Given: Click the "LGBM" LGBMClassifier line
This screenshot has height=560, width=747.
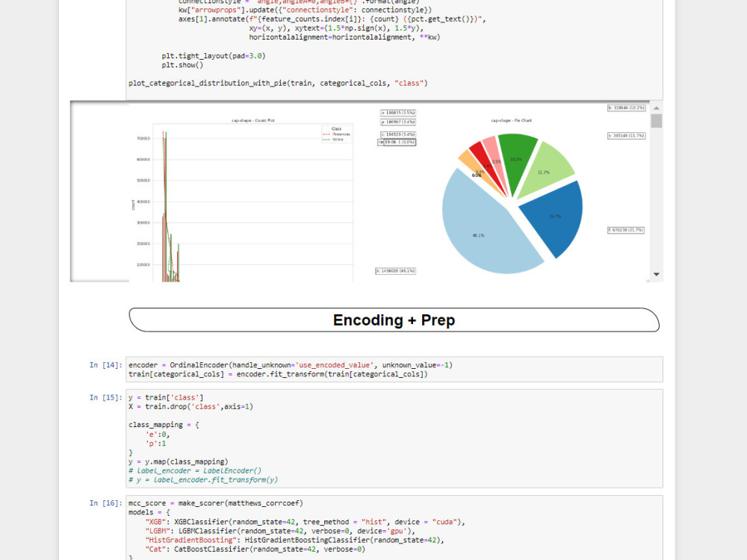Looking at the screenshot, I should pyautogui.click(x=280, y=531).
